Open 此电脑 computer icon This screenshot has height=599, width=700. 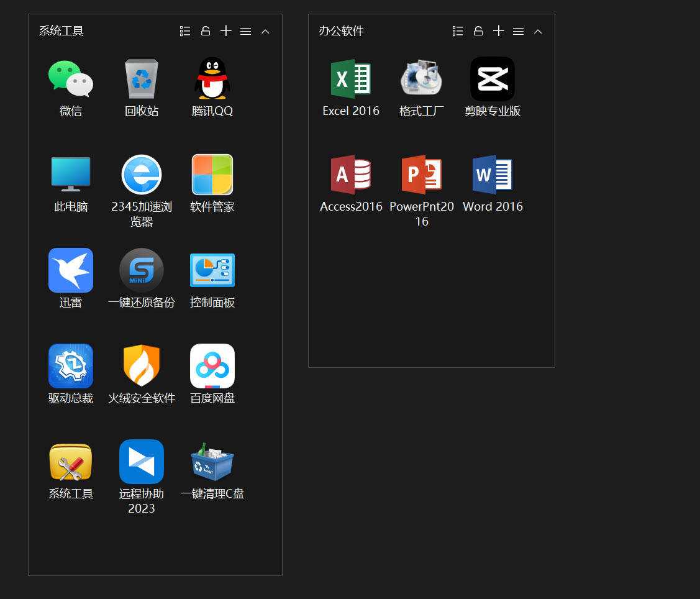(71, 174)
